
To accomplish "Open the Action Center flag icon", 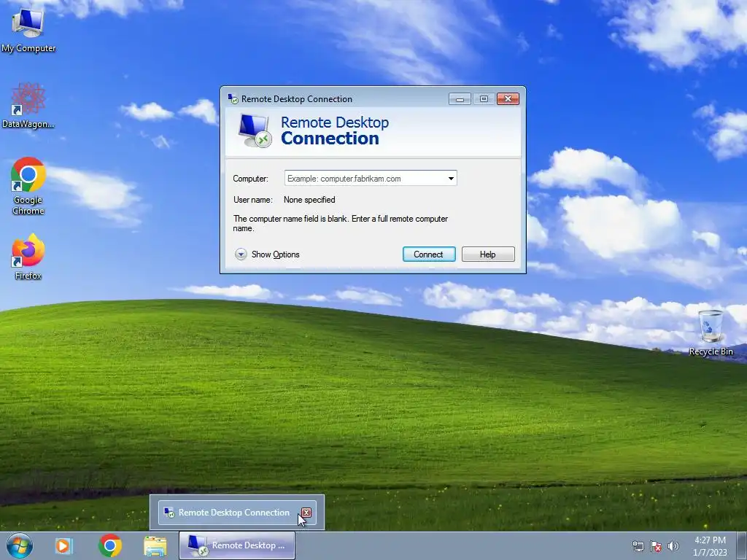I will click(656, 546).
